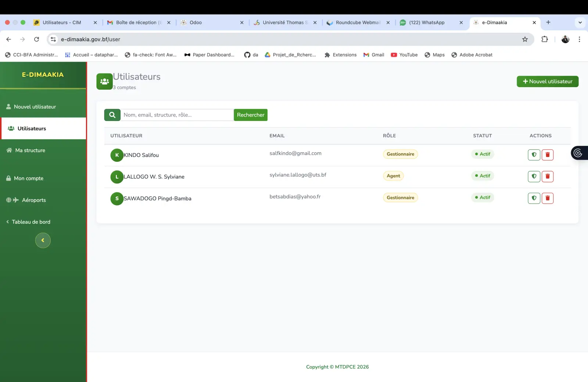Screen dimensions: 588x382
Task: Return to Tableau de bord
Action: [43, 222]
